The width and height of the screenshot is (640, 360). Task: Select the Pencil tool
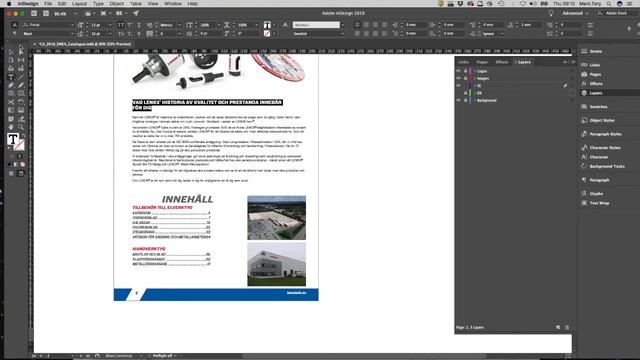20,85
